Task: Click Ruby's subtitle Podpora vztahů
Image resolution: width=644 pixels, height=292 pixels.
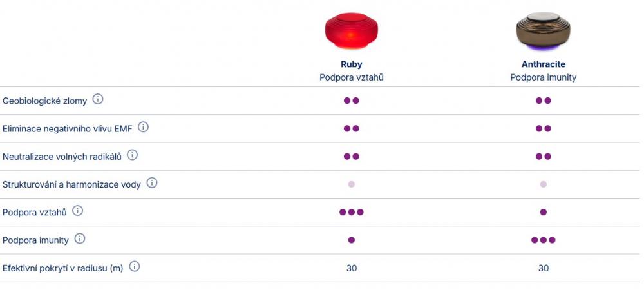Action: [351, 77]
